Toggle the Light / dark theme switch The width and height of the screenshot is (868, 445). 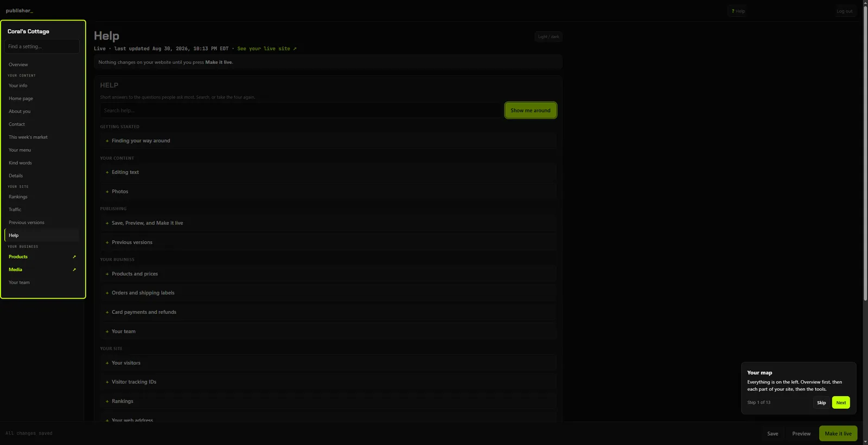tap(548, 37)
